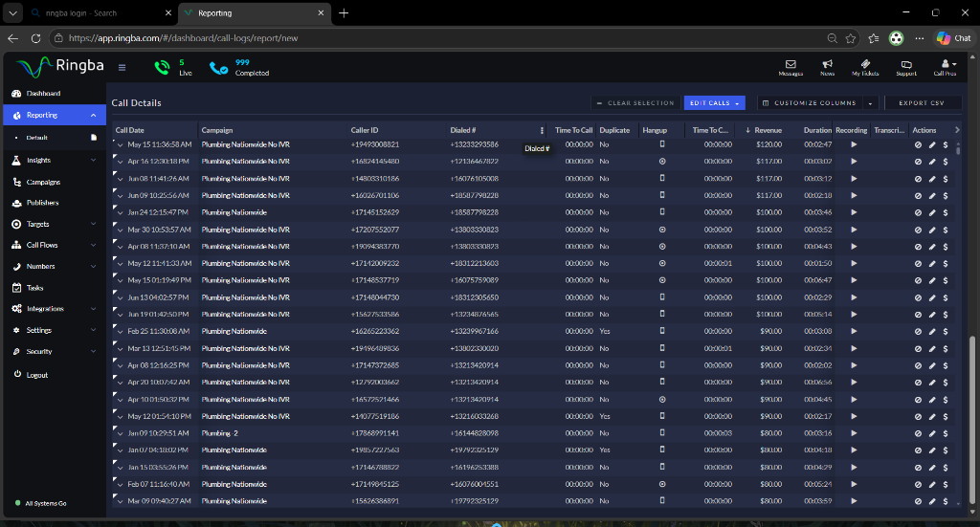Open a new browser tab
The image size is (980, 527).
point(344,13)
